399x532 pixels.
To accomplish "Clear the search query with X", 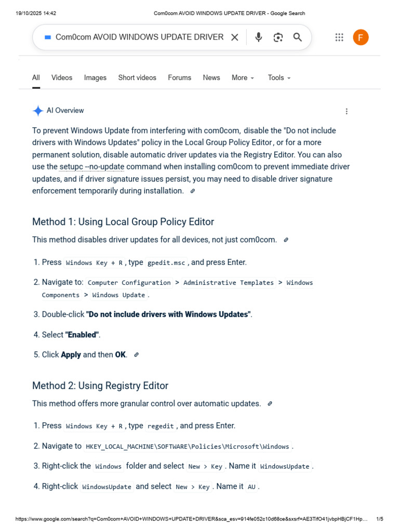I will 234,37.
